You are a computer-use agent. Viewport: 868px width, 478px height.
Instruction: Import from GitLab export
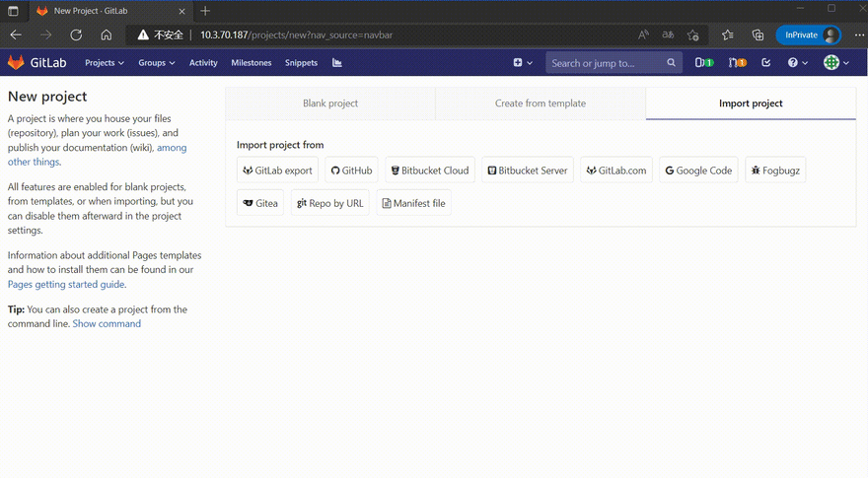277,171
